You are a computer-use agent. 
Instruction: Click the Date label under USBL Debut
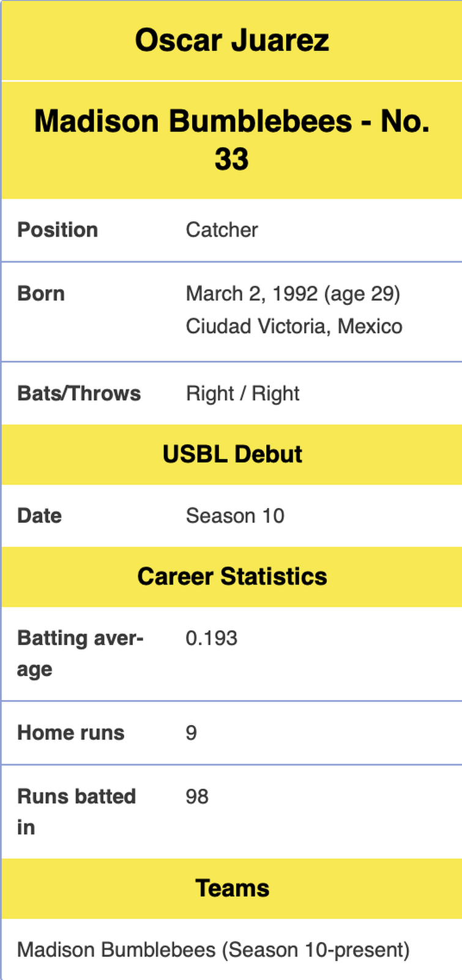coord(39,515)
